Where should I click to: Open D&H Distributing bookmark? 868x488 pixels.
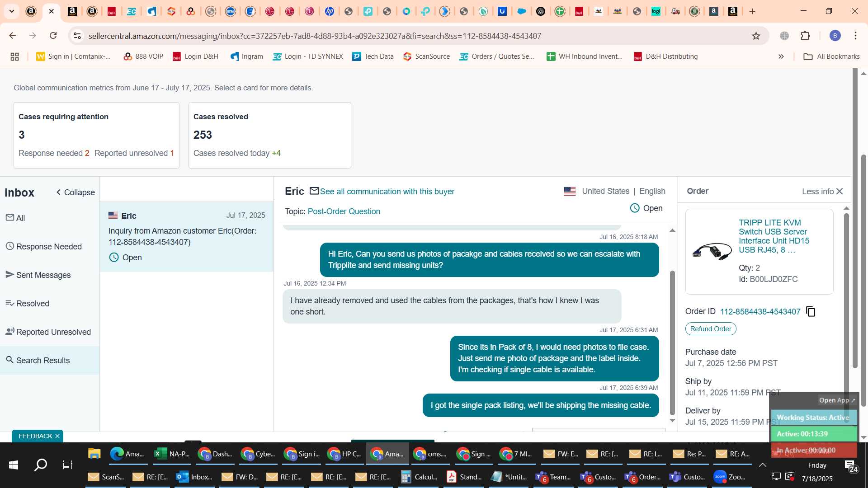[x=665, y=56]
